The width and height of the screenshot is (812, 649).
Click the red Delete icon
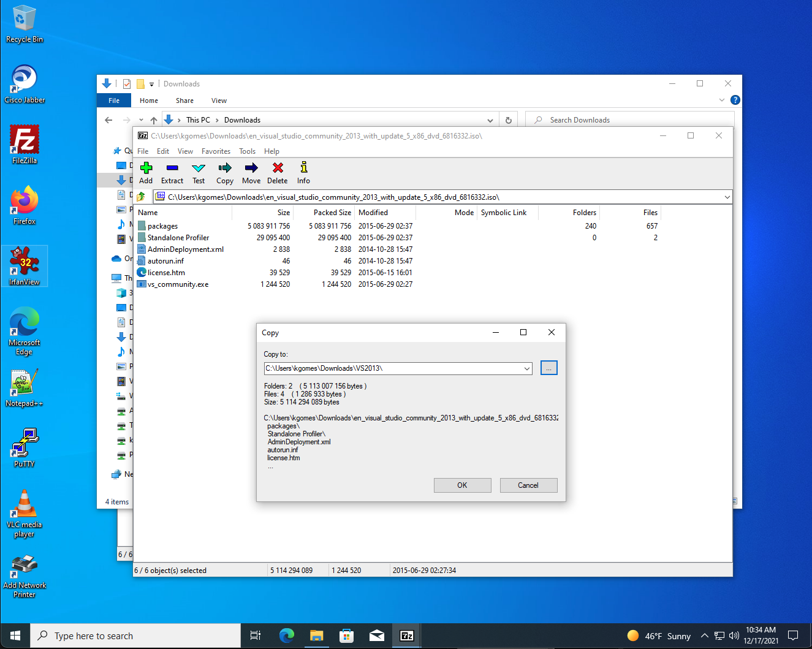point(278,168)
